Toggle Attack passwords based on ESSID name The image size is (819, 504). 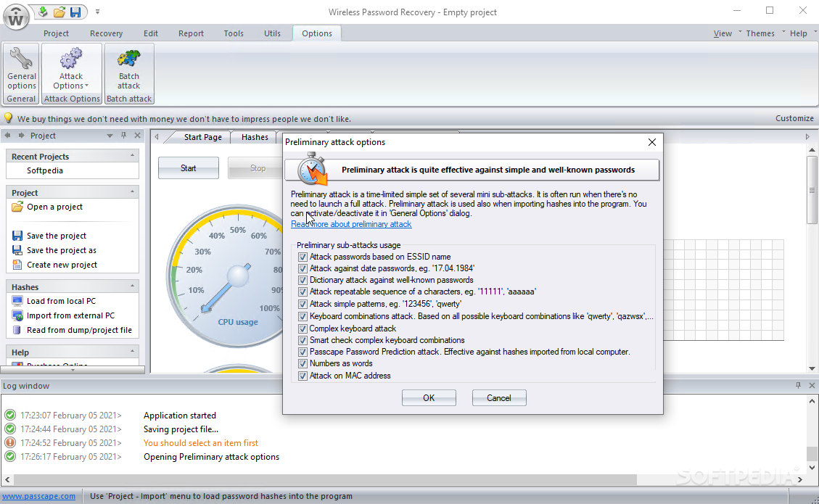pyautogui.click(x=303, y=257)
